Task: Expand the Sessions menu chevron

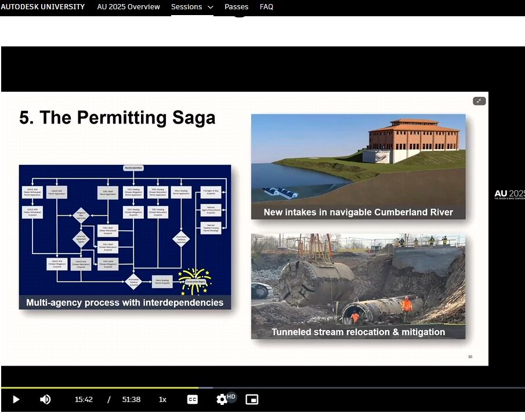Action: [210, 8]
